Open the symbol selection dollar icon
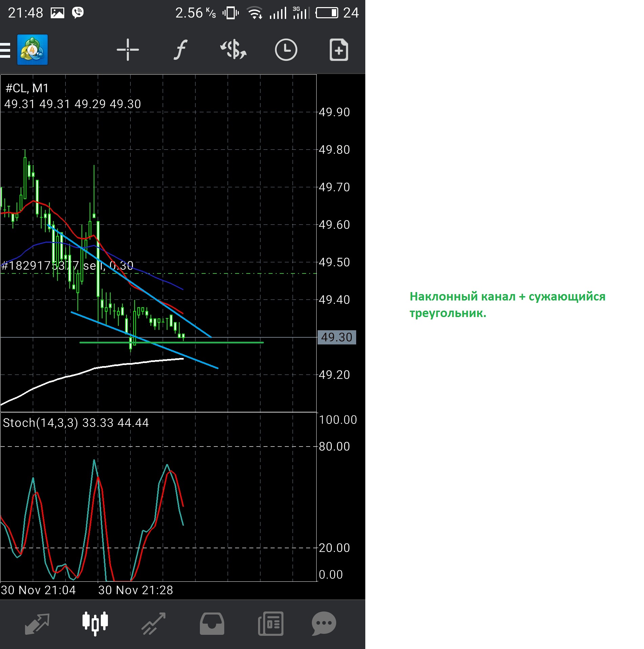644x649 pixels. pyautogui.click(x=233, y=50)
